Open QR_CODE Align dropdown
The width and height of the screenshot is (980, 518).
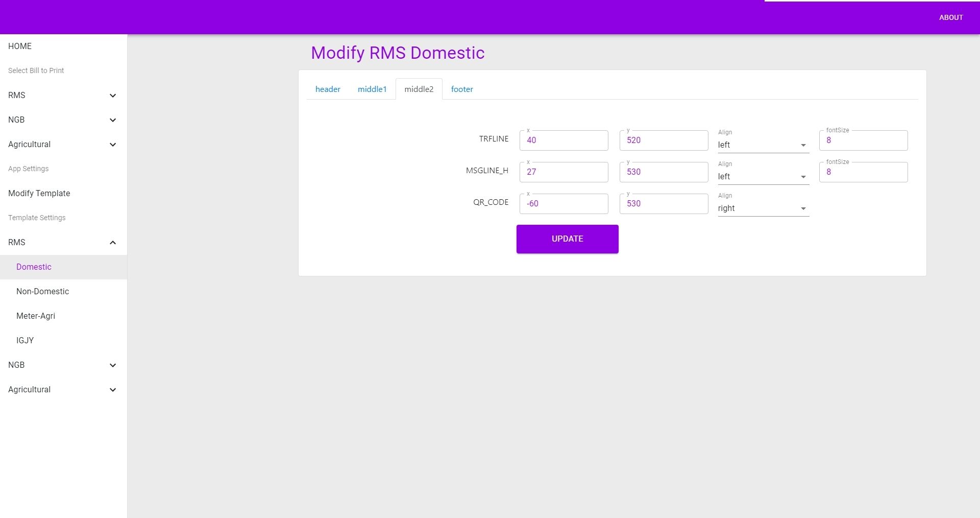(x=763, y=208)
